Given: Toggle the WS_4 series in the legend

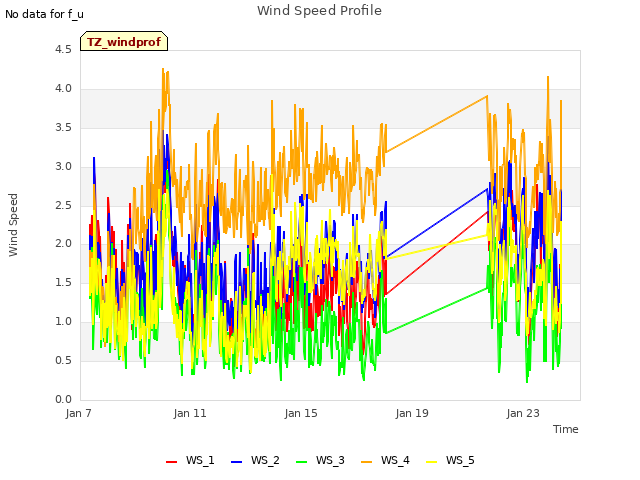Looking at the screenshot, I should [x=385, y=460].
